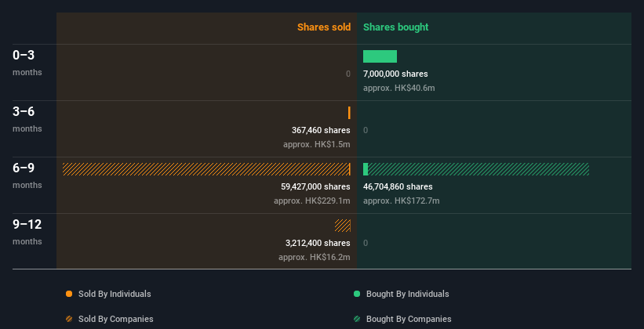Select '7,000,000 shares' text
This screenshot has width=644, height=329.
tap(395, 74)
